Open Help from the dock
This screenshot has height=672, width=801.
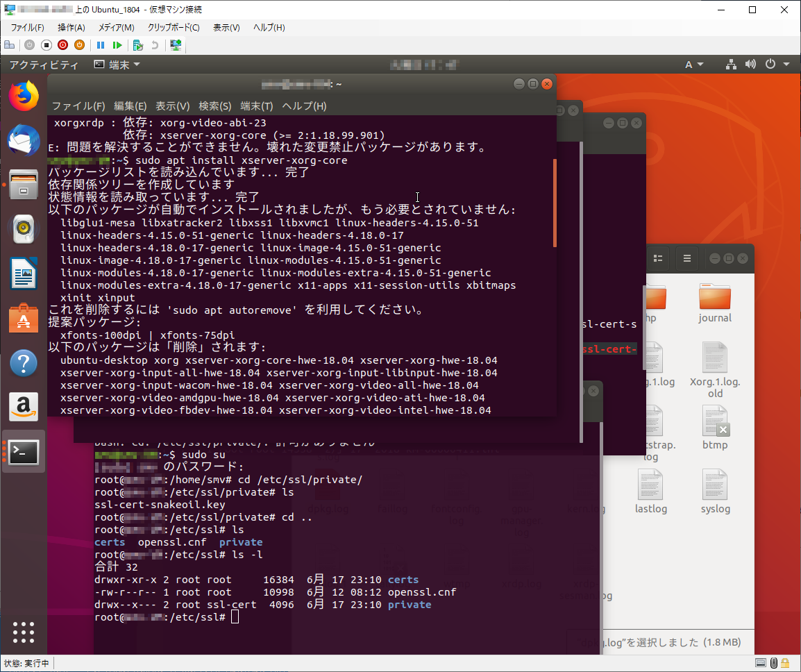tap(24, 363)
